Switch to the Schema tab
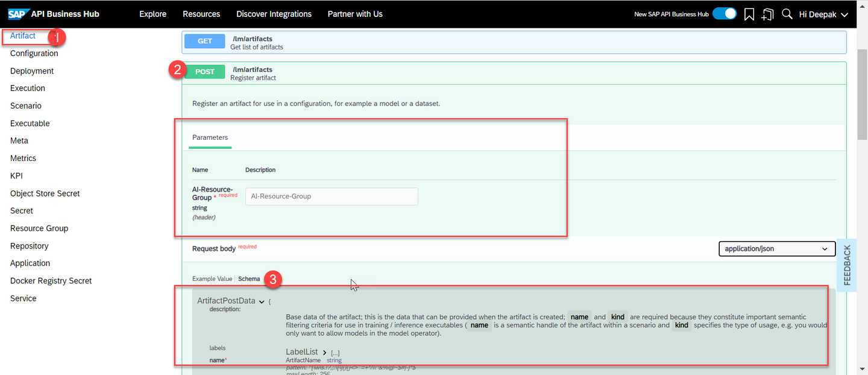868x375 pixels. 249,279
